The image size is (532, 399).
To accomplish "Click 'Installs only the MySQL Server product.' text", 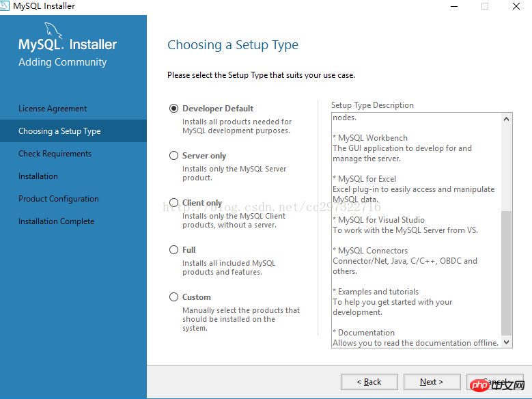I will click(234, 173).
